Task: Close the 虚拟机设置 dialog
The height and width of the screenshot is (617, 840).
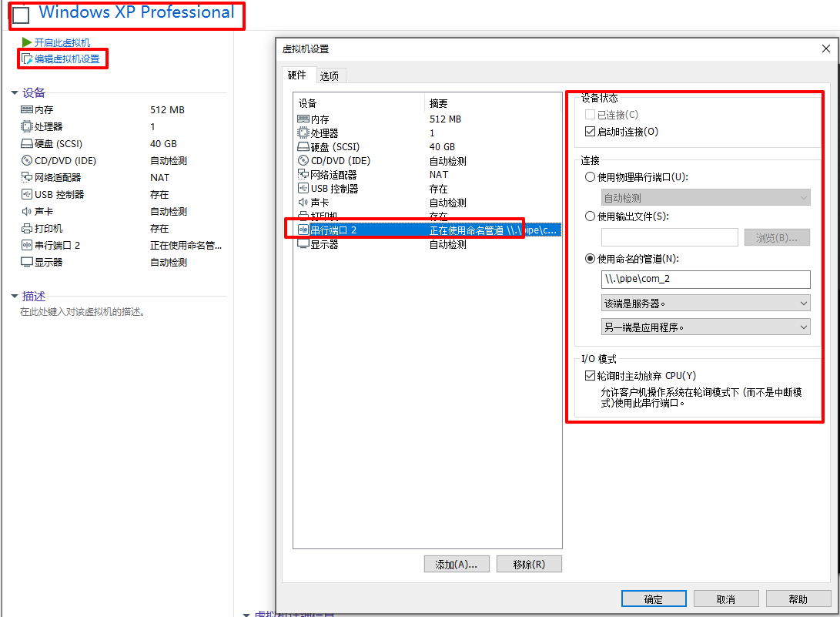Action: pos(825,49)
